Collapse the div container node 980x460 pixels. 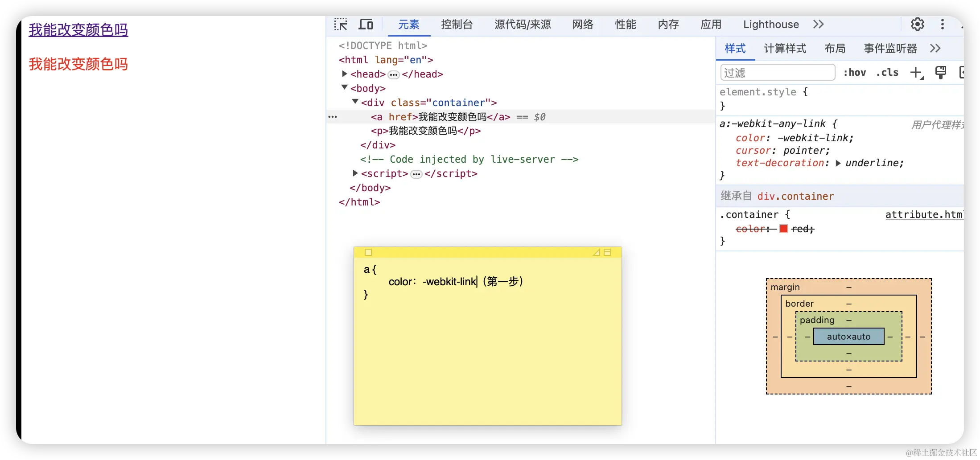point(355,102)
